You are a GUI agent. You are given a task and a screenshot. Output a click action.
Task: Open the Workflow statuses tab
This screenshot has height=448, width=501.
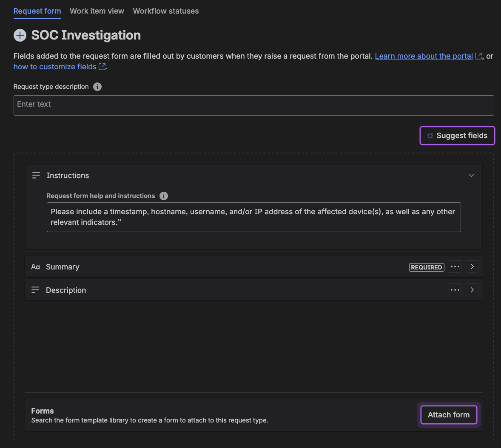(x=166, y=11)
